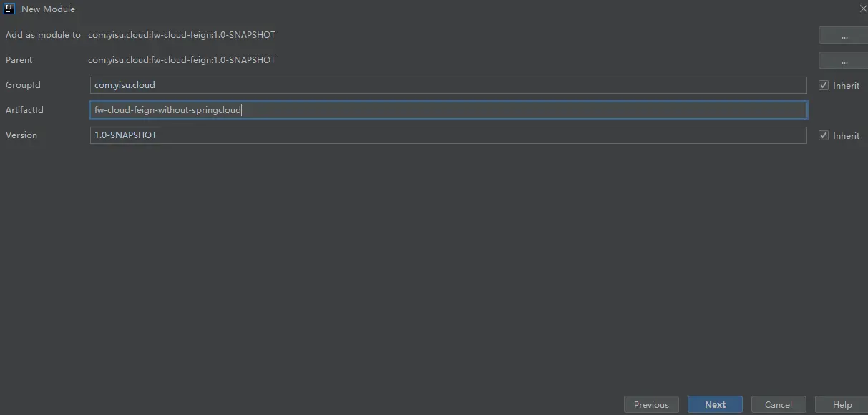Toggle Inherit checkbox for Version
This screenshot has height=415, width=868.
(824, 135)
